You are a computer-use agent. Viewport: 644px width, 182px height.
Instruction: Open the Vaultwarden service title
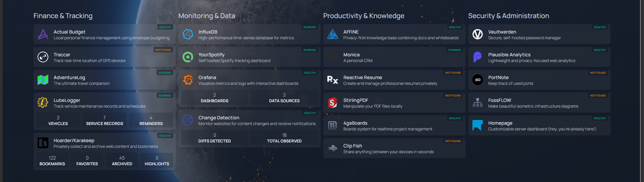point(502,32)
